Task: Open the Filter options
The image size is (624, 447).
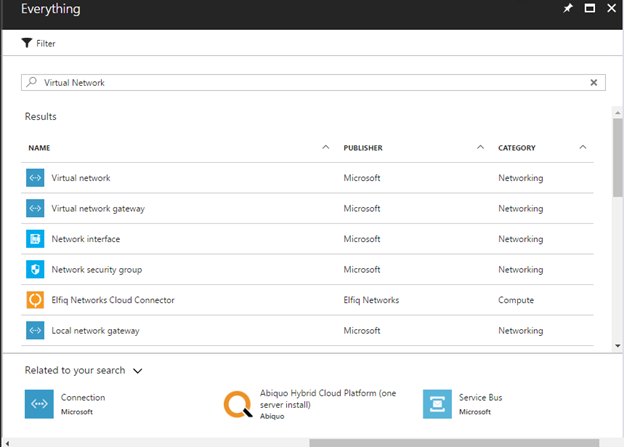Action: 38,44
